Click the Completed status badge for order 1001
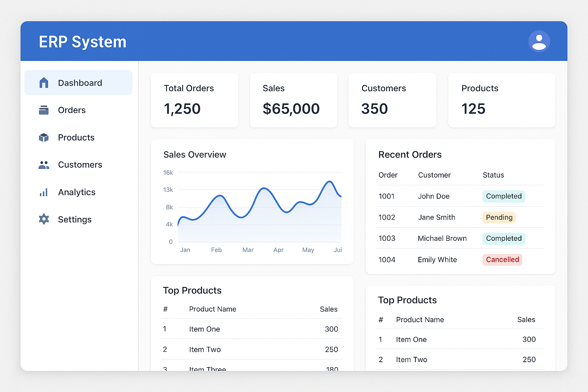Viewport: 588px width, 392px height. pyautogui.click(x=503, y=196)
